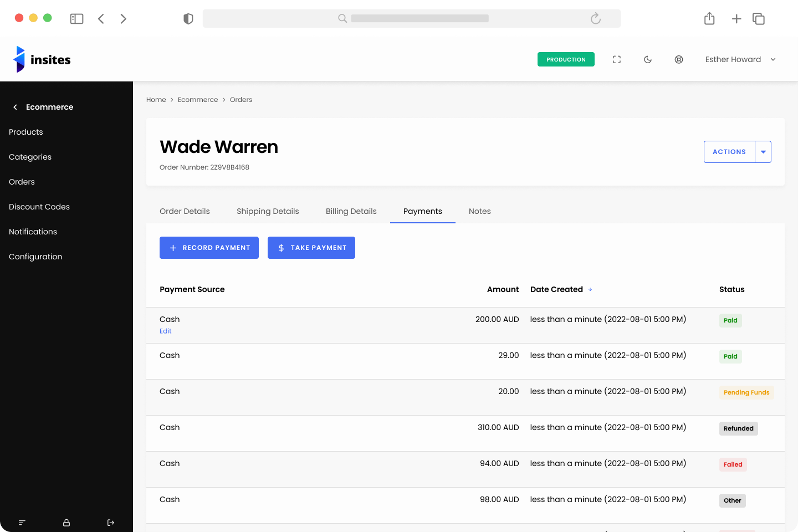Open the Billing Details tab
This screenshot has width=798, height=532.
[x=351, y=211]
